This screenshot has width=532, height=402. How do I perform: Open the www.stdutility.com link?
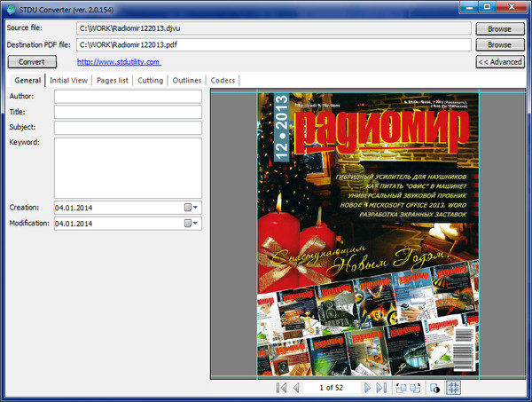pos(119,62)
